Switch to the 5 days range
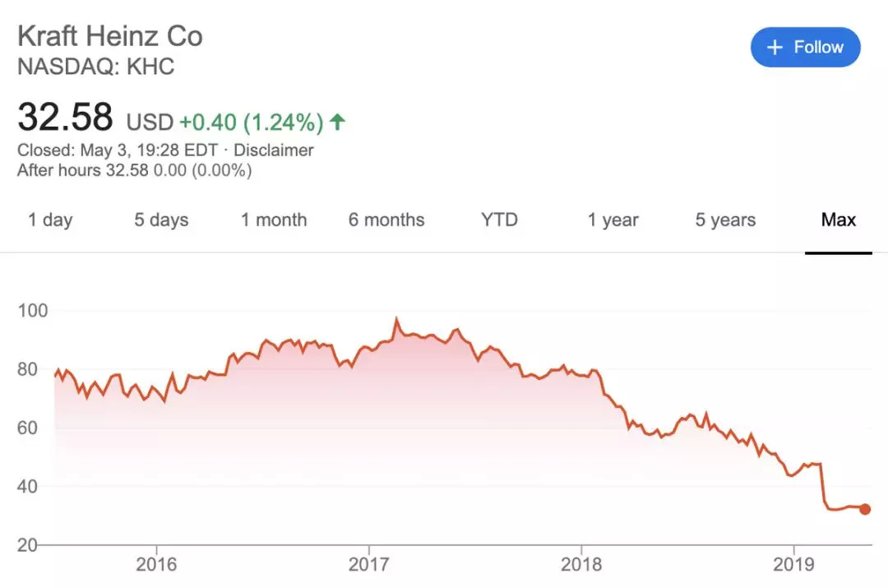The width and height of the screenshot is (888, 588). coord(161,220)
